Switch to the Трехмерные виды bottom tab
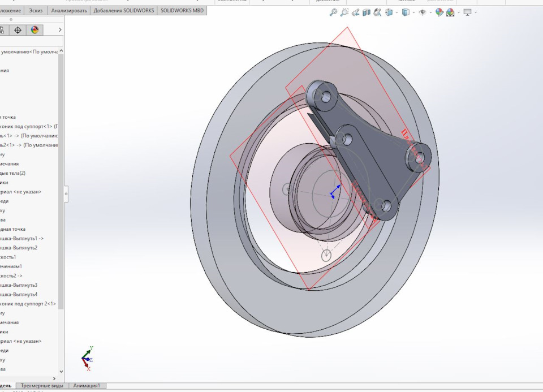Screen dimensions: 543x392 tap(42, 385)
